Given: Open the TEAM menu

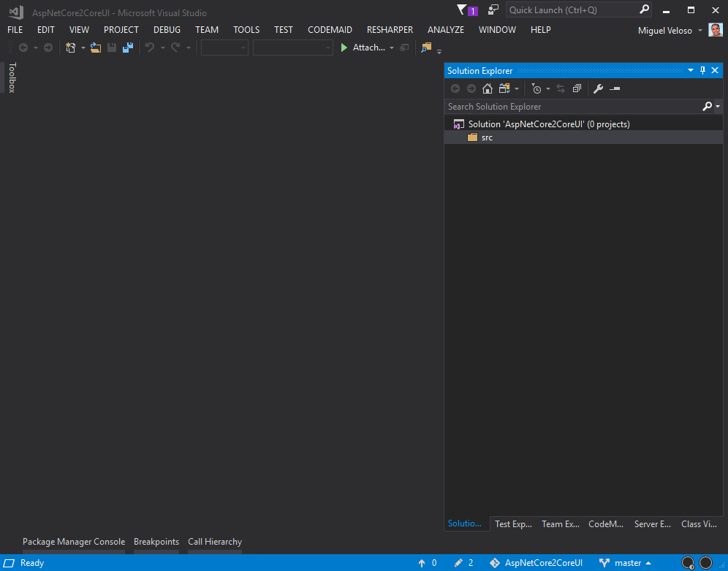Looking at the screenshot, I should pos(207,30).
